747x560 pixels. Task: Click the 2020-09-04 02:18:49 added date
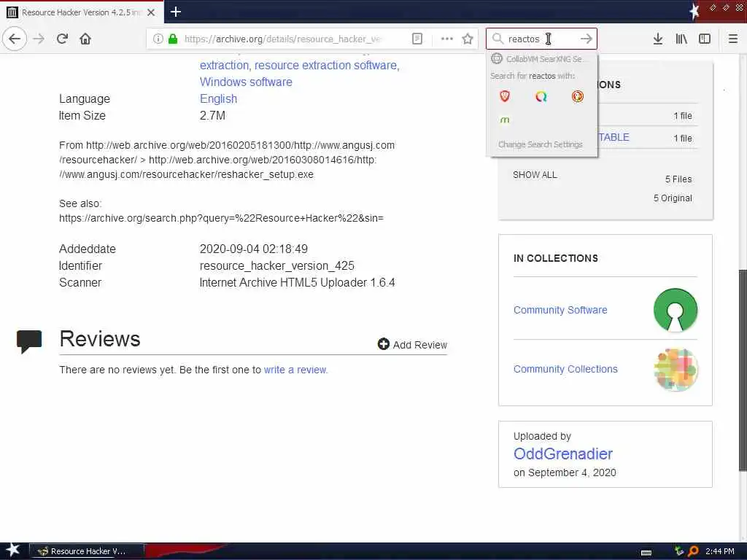[253, 249]
